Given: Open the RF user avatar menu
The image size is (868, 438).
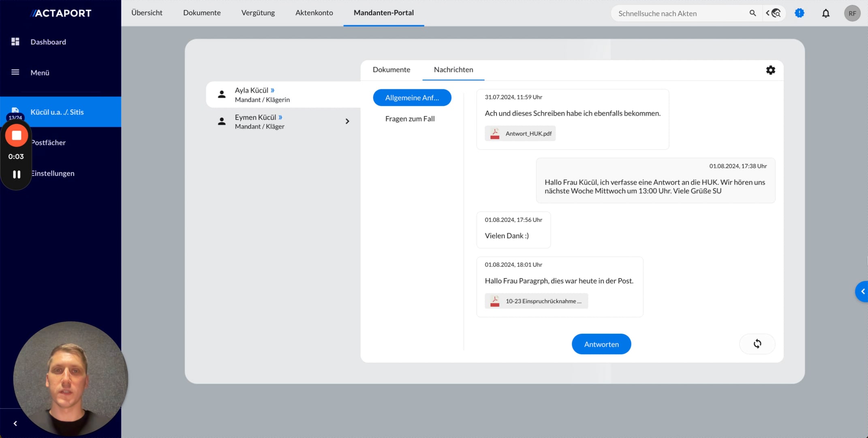Looking at the screenshot, I should point(852,13).
